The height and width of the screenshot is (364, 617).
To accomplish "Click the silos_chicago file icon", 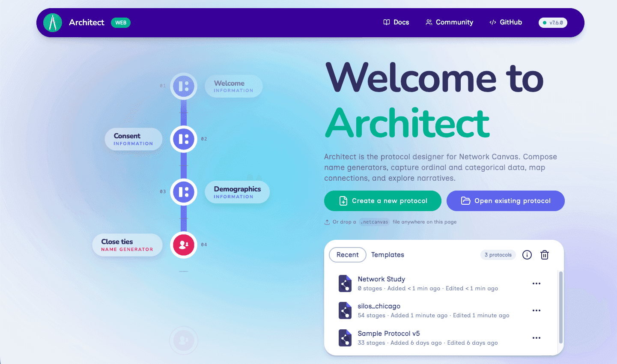I will click(x=345, y=310).
